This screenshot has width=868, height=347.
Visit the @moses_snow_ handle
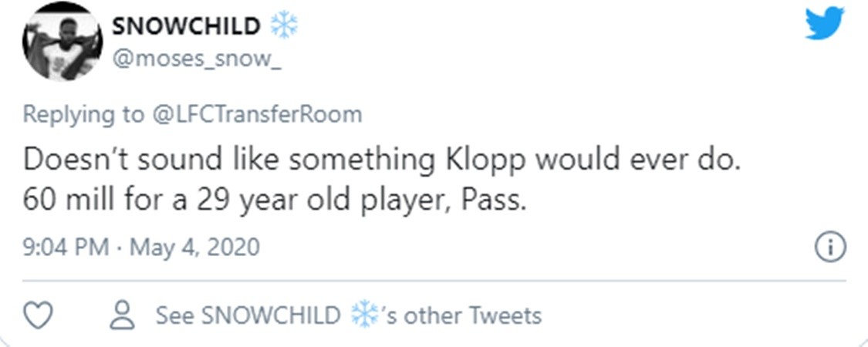tap(197, 58)
